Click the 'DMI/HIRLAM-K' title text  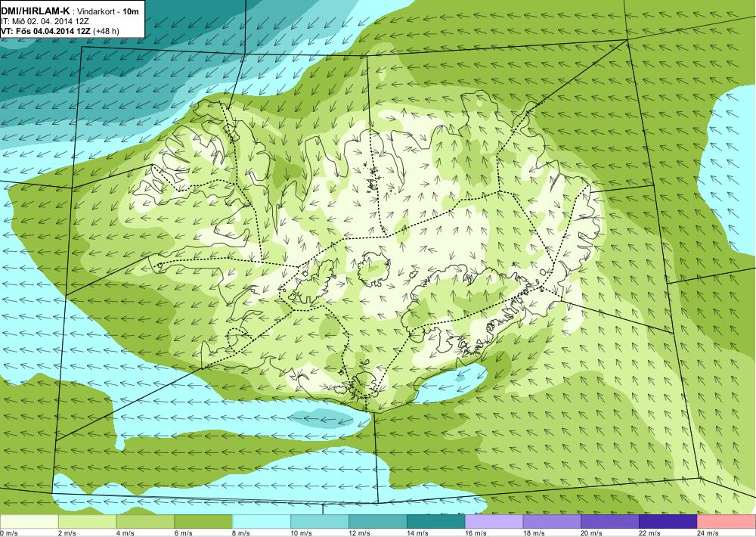[36, 11]
